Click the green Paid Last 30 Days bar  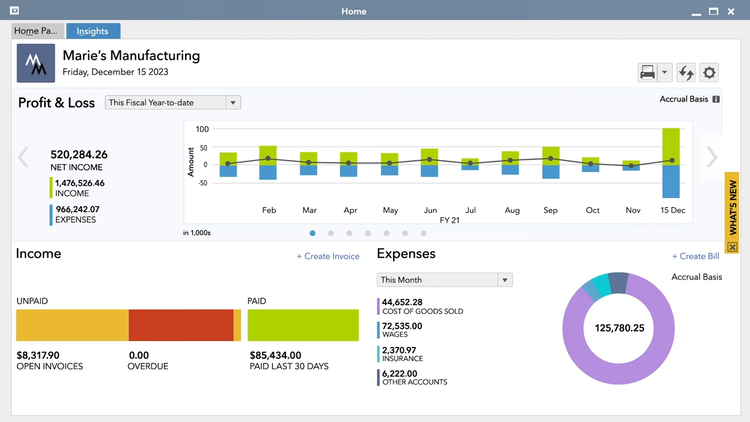pyautogui.click(x=303, y=325)
